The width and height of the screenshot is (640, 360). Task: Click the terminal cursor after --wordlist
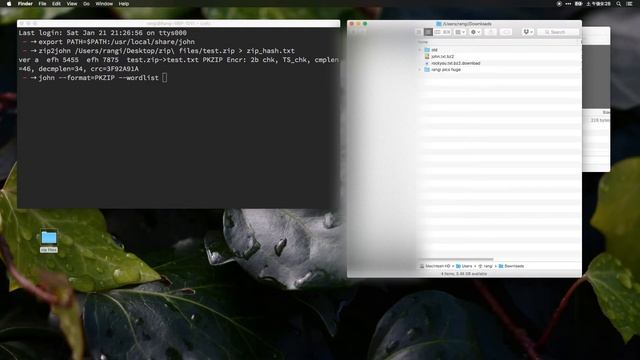click(x=164, y=78)
